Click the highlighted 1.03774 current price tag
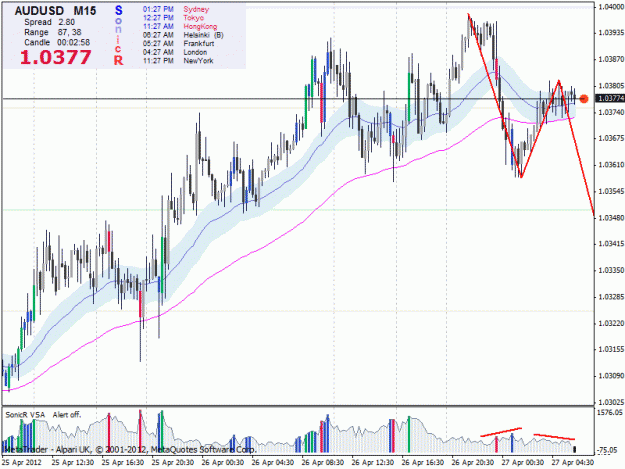The width and height of the screenshot is (625, 469). pos(609,98)
